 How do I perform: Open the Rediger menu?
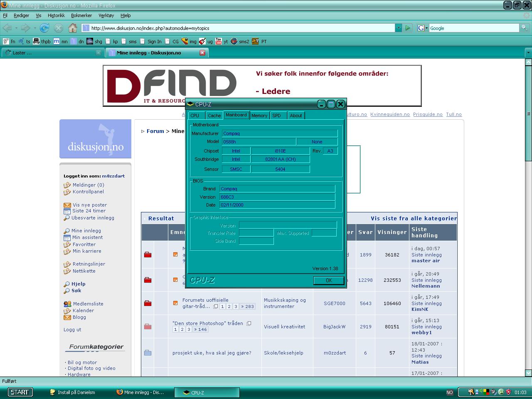[21, 15]
